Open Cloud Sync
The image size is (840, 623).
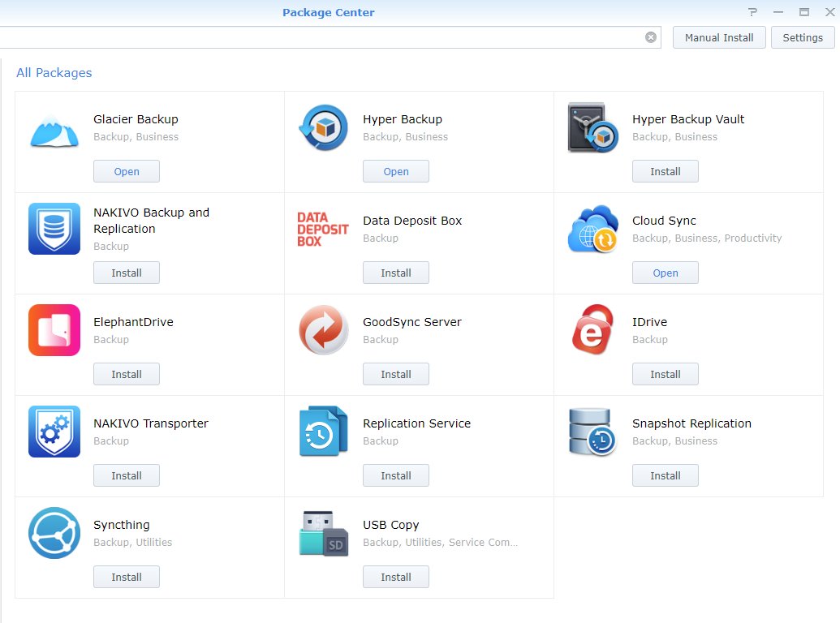666,273
